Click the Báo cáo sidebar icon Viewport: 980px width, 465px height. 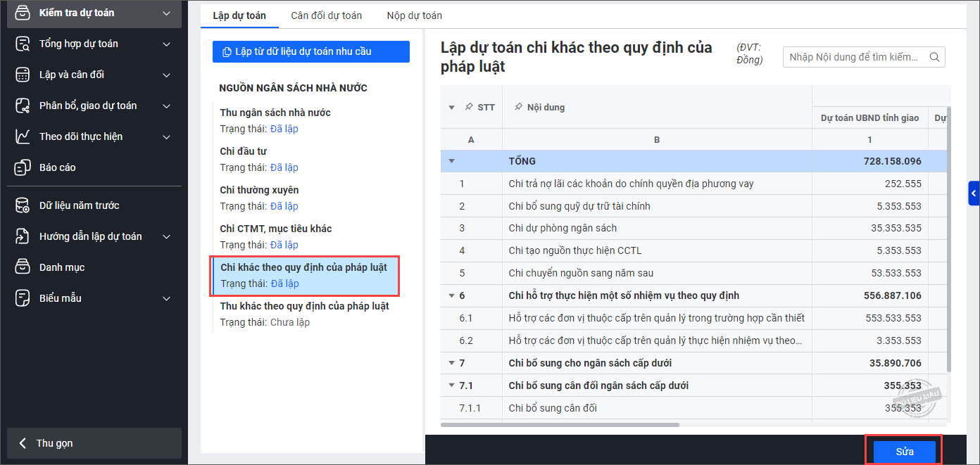tap(23, 167)
